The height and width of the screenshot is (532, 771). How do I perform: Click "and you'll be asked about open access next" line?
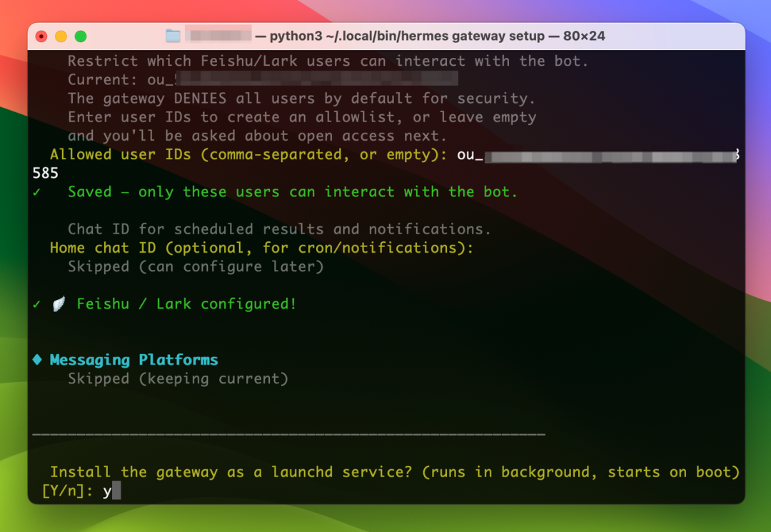coord(257,136)
